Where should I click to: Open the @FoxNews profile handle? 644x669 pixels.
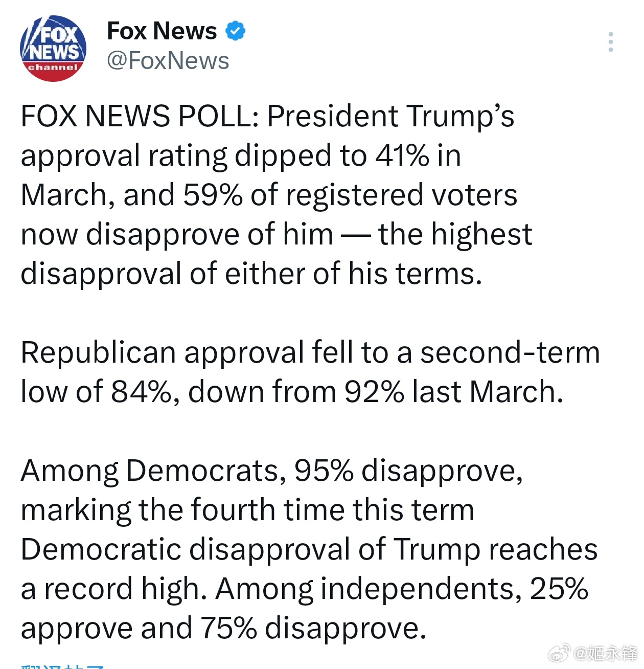(x=168, y=60)
